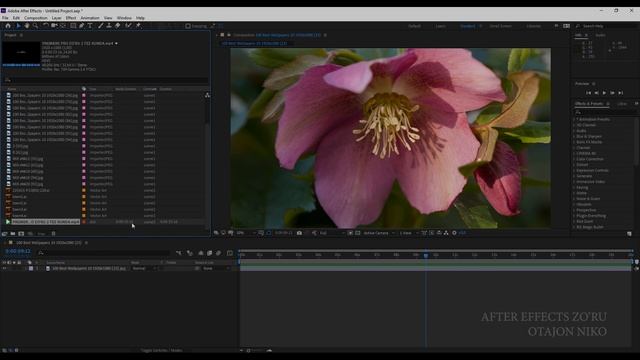Click the snapshot camera icon in viewer
The height and width of the screenshot is (360, 640).
coord(299,233)
